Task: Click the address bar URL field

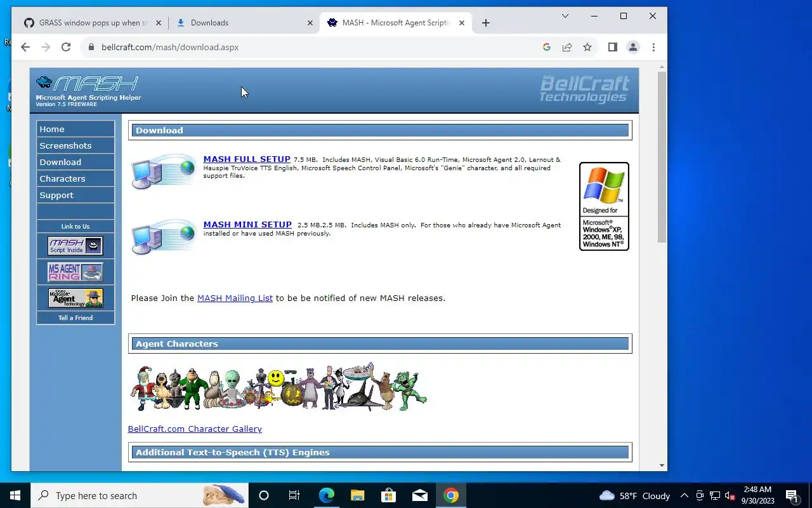Action: [317, 47]
